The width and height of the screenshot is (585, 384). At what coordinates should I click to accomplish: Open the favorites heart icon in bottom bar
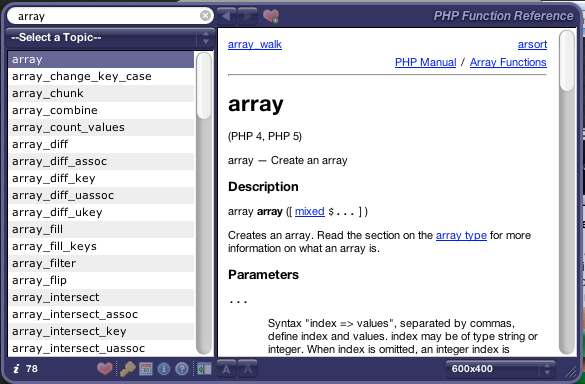tap(104, 369)
